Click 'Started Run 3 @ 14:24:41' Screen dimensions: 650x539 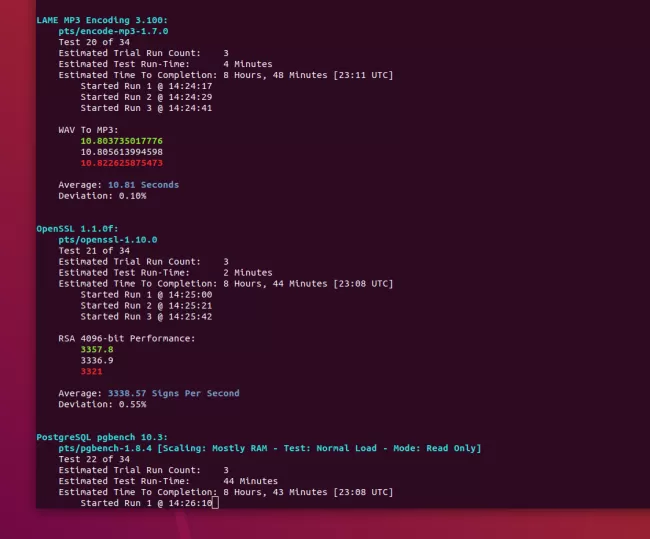(x=146, y=108)
